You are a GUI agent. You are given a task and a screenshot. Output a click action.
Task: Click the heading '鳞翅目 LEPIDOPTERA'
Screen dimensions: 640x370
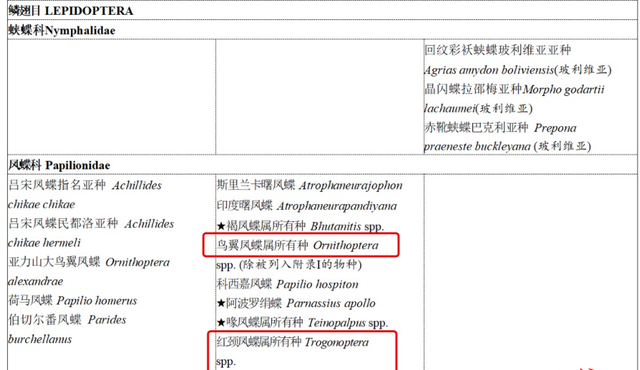point(71,11)
